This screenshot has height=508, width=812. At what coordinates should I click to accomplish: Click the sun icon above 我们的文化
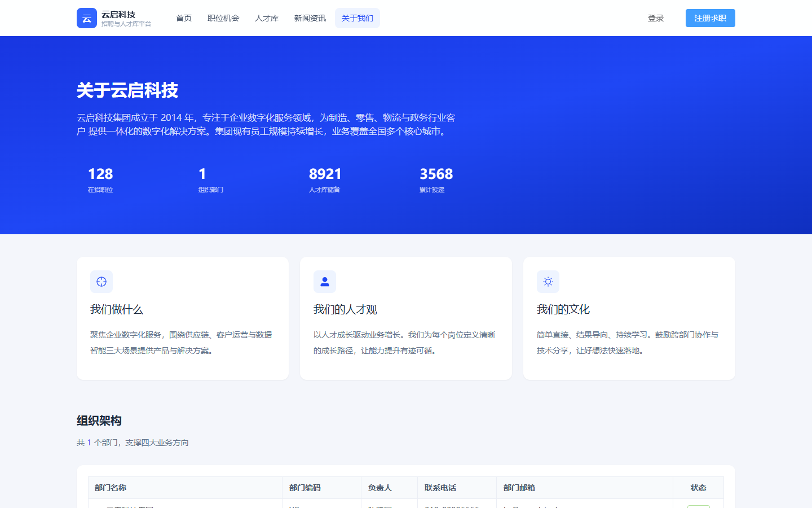548,282
